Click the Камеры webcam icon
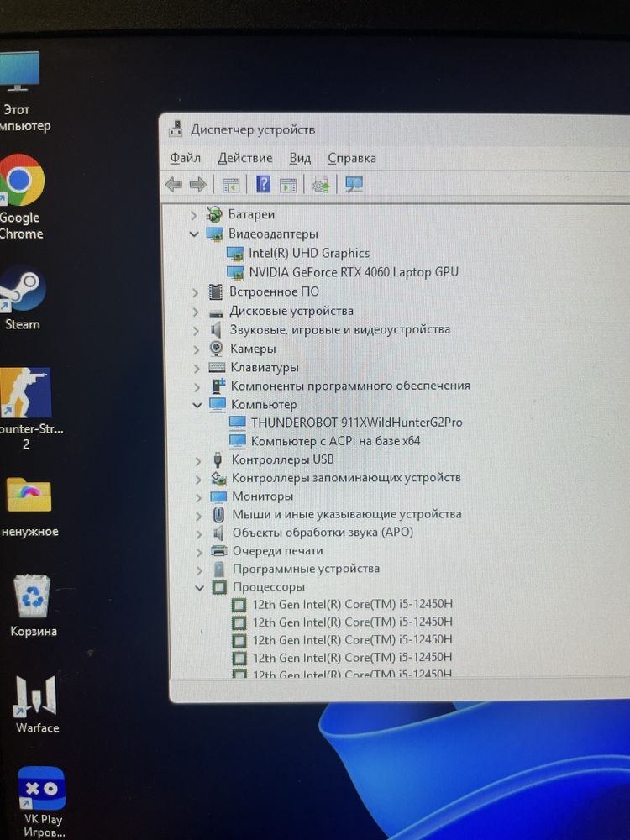 point(217,349)
